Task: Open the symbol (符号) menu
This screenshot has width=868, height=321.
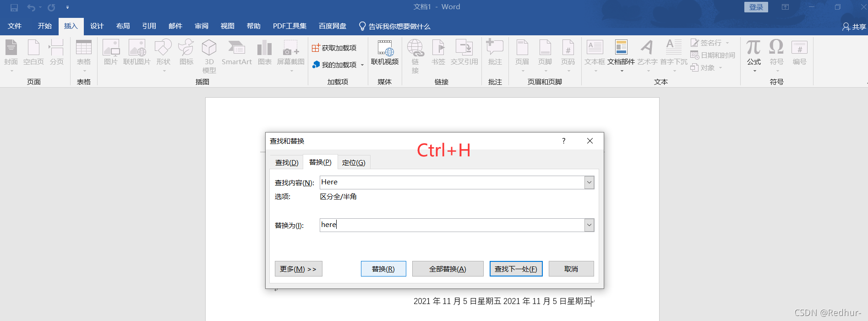Action: click(x=776, y=55)
